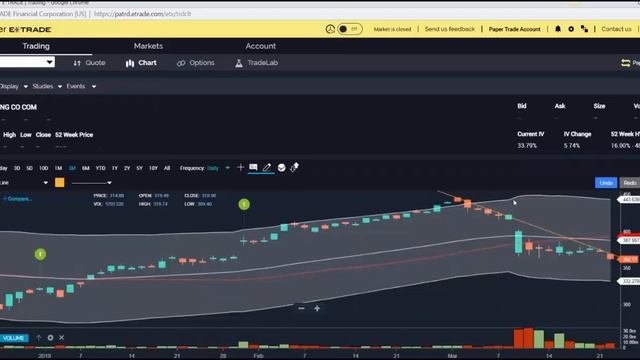Expand the Display menu

(13, 87)
